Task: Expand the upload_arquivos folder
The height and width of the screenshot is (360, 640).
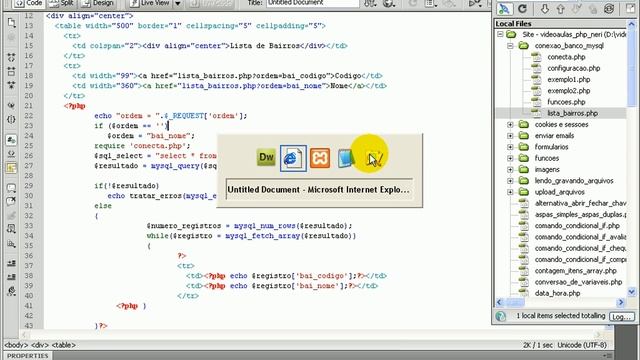Action: [x=510, y=192]
